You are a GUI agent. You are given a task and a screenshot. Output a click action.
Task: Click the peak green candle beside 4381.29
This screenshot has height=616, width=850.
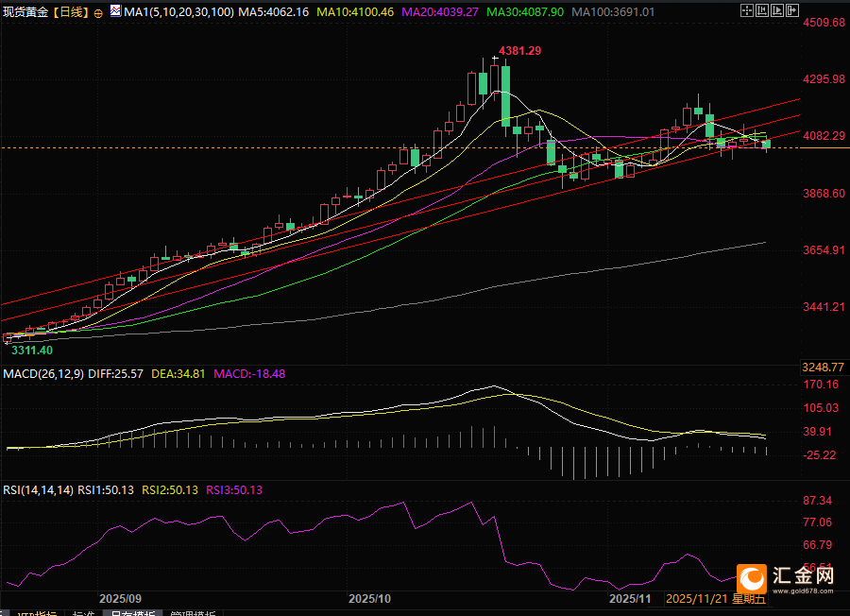(506, 96)
